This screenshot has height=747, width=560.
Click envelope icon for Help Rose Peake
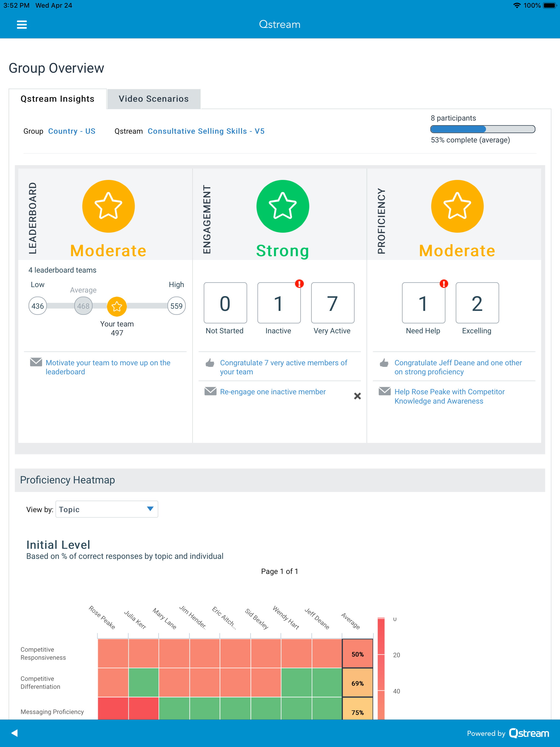coord(384,391)
